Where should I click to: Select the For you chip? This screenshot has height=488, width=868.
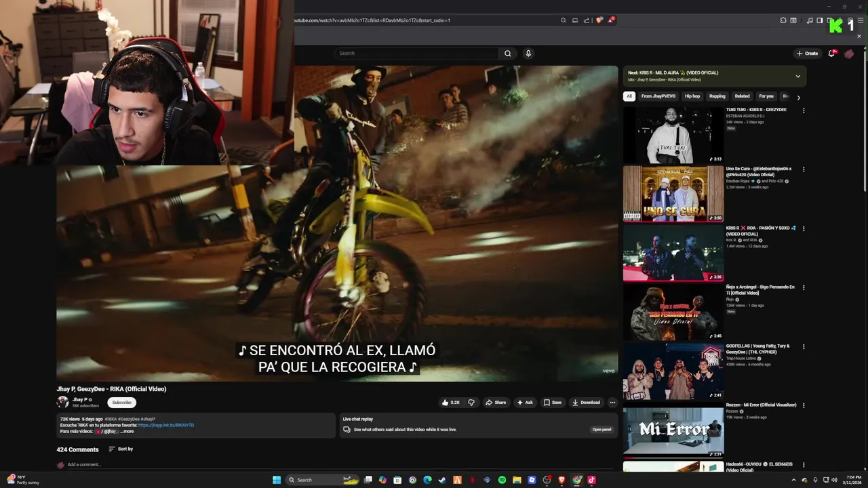pyautogui.click(x=766, y=96)
